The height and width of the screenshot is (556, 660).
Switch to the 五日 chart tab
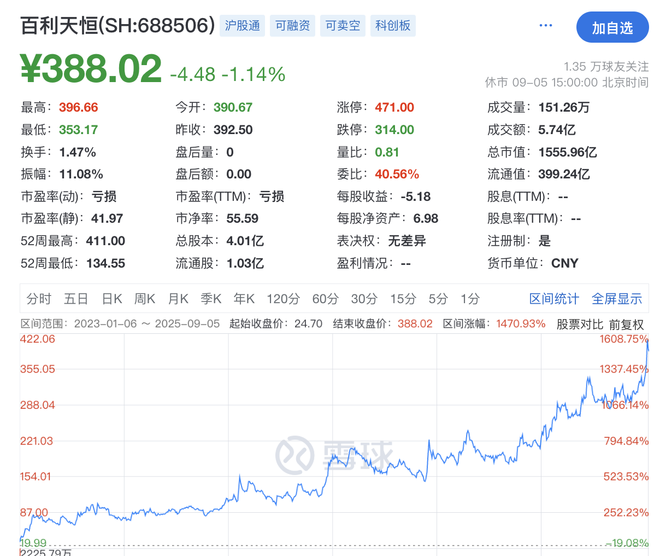pos(76,298)
